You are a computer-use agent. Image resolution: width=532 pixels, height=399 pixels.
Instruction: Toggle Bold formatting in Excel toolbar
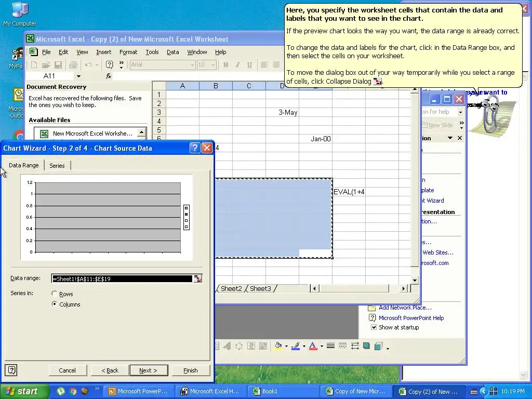pyautogui.click(x=225, y=64)
